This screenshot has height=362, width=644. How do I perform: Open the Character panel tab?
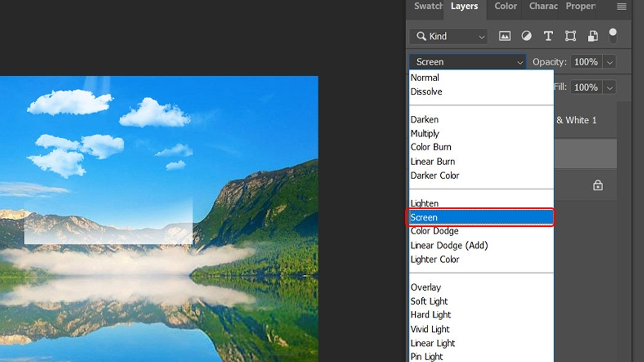(543, 6)
